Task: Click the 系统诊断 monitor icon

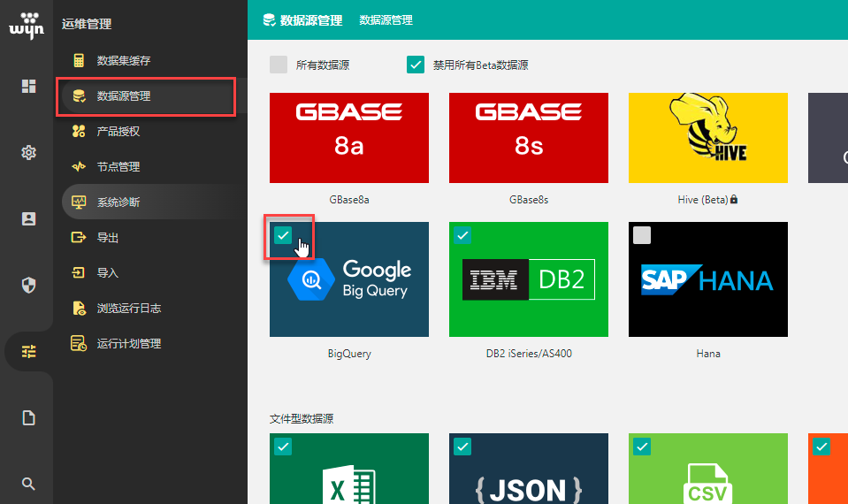Action: click(x=79, y=202)
